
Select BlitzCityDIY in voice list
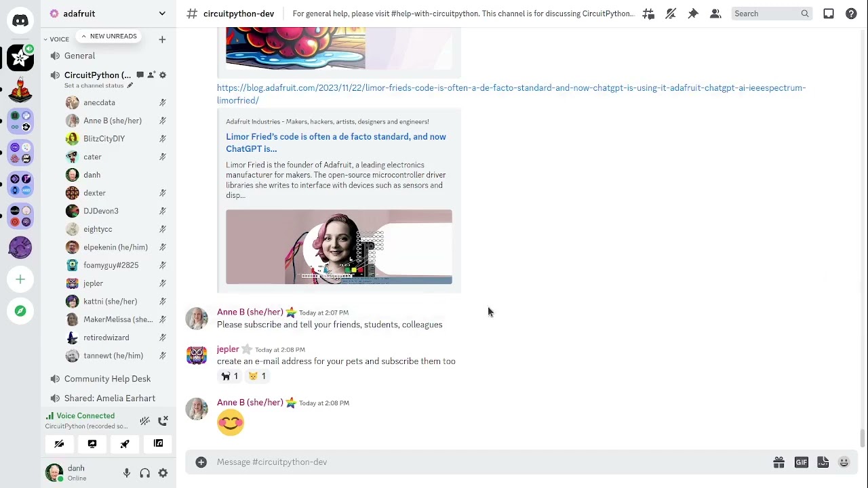click(115, 139)
